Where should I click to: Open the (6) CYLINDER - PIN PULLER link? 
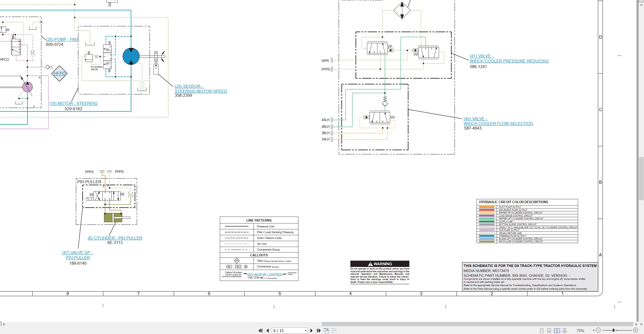115,238
